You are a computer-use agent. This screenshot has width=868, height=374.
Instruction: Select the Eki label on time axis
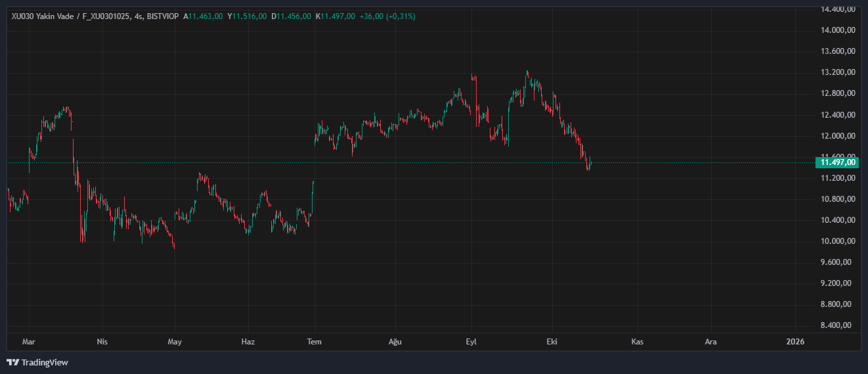[552, 342]
